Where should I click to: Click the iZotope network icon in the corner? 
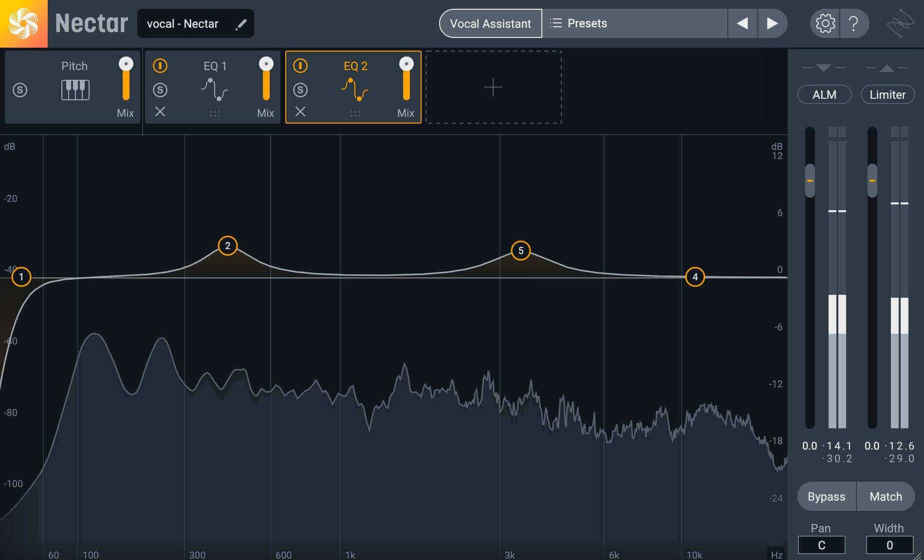(900, 23)
